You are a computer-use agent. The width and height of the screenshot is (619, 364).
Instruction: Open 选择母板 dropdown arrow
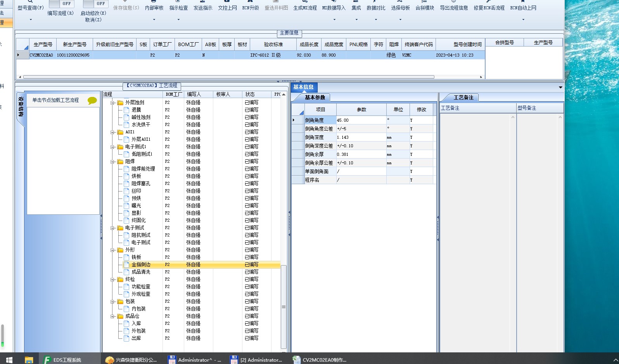(400, 19)
